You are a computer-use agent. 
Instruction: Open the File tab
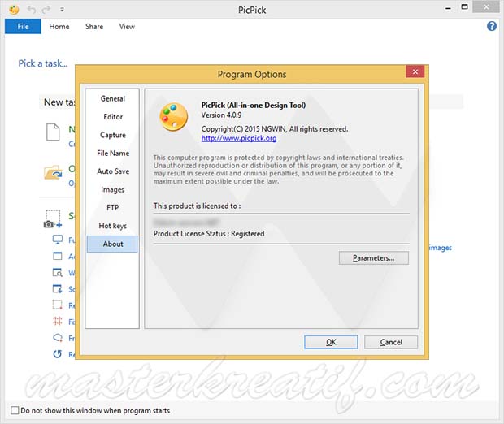click(x=23, y=26)
